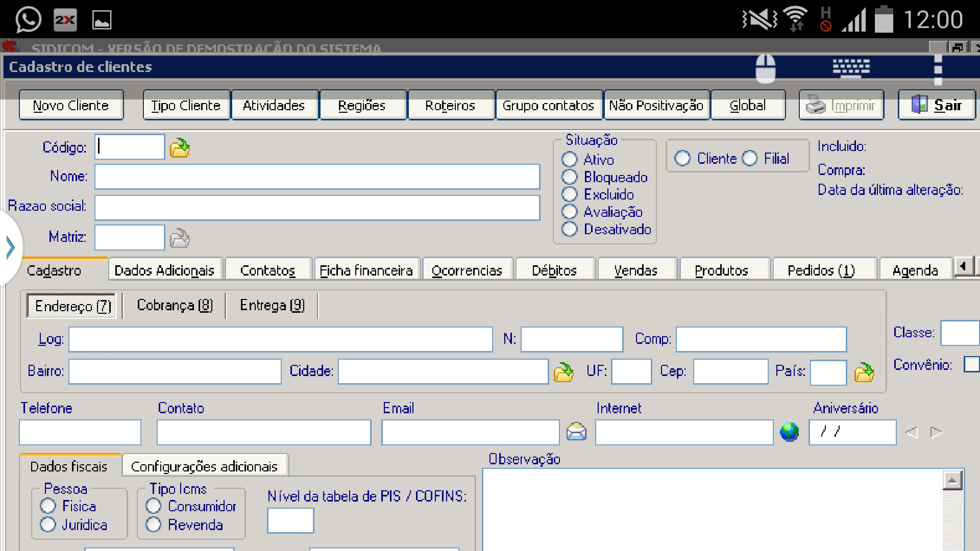Viewport: 980px width, 551px height.
Task: Open the 2X client notification icon
Action: pos(65,20)
